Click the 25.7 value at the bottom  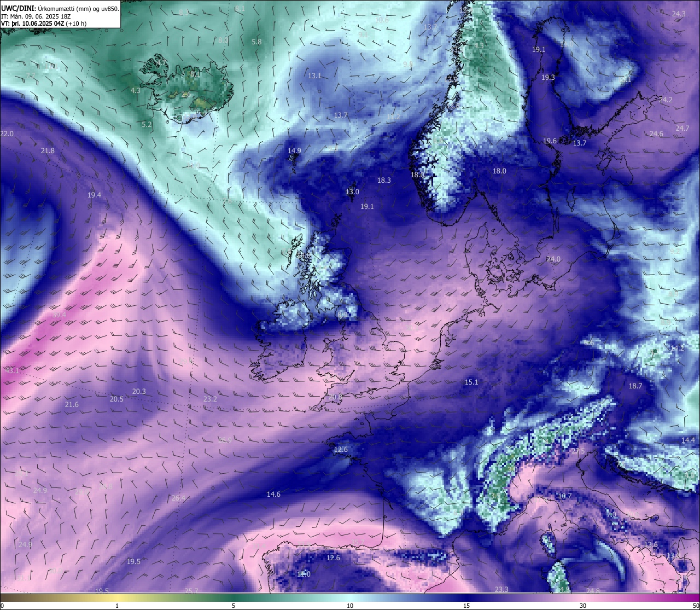[x=191, y=591]
